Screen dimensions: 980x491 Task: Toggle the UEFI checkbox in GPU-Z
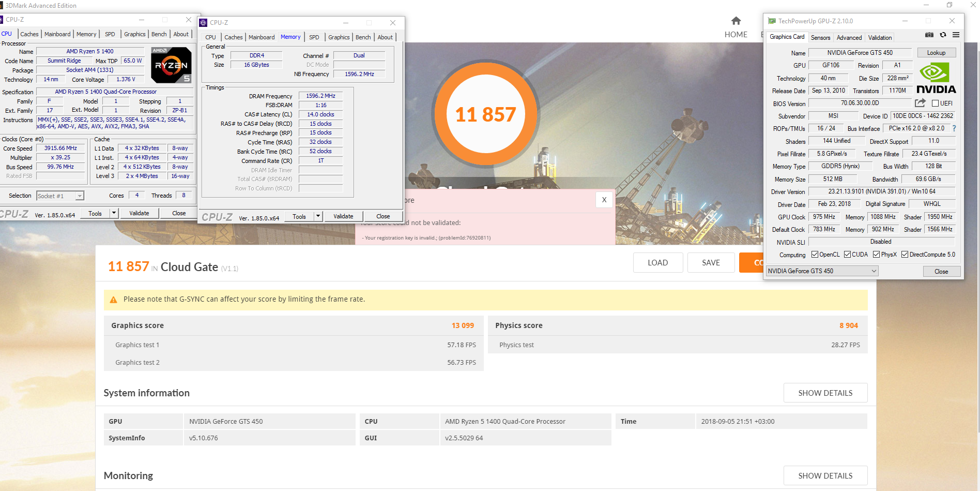tap(935, 103)
